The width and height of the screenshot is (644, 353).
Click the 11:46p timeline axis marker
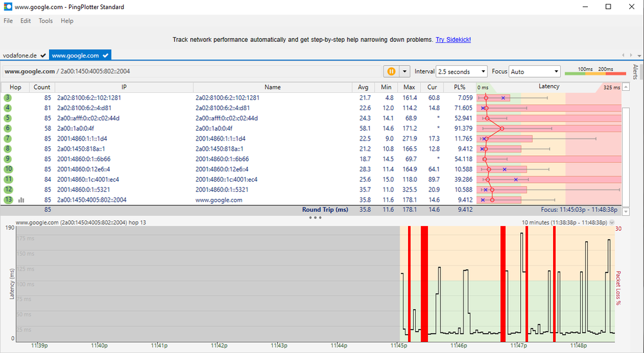(458, 346)
